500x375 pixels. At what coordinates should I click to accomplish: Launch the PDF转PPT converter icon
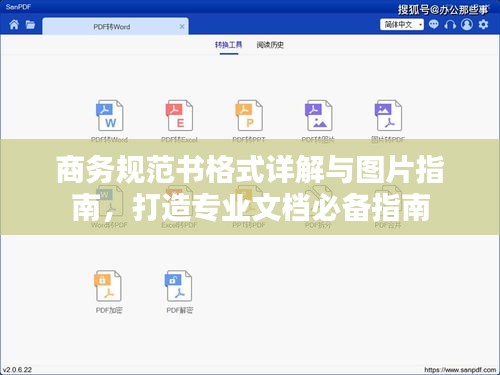pos(249,115)
